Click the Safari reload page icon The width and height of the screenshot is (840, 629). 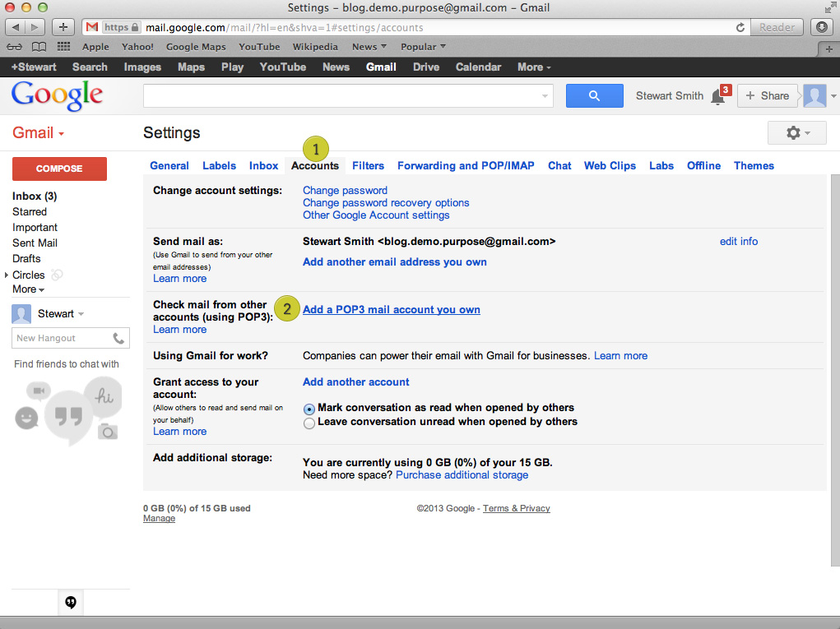[740, 27]
